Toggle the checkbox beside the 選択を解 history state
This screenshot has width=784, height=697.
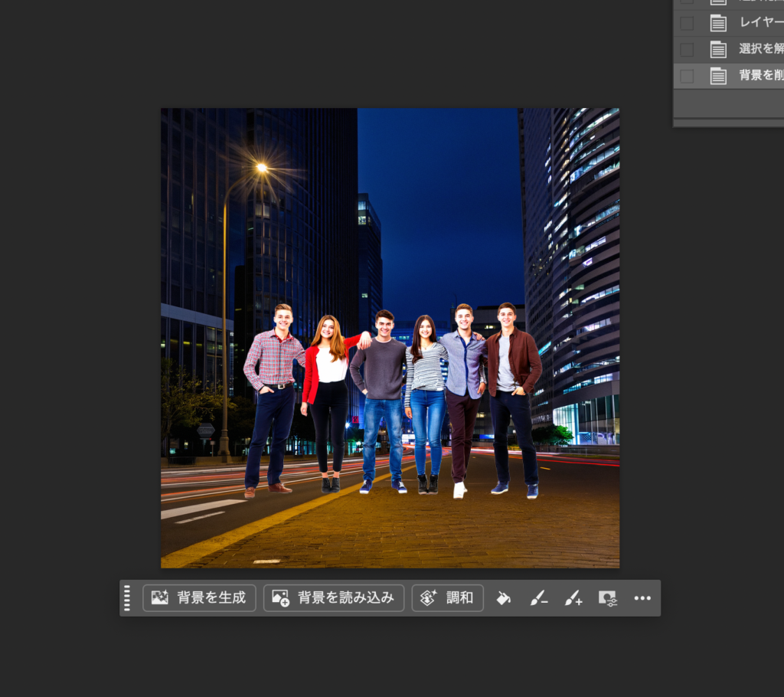pos(687,50)
